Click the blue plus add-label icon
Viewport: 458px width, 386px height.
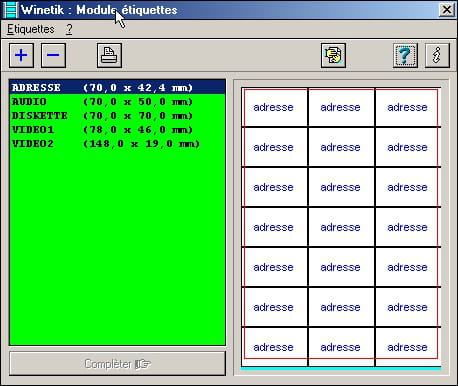pyautogui.click(x=21, y=55)
